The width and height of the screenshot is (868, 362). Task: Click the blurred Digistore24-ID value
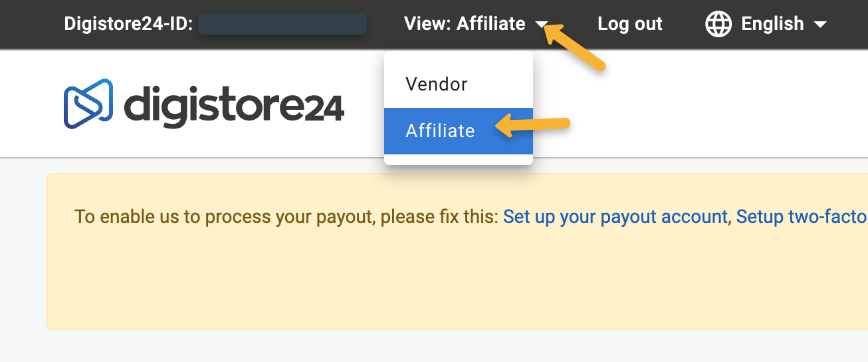click(282, 24)
